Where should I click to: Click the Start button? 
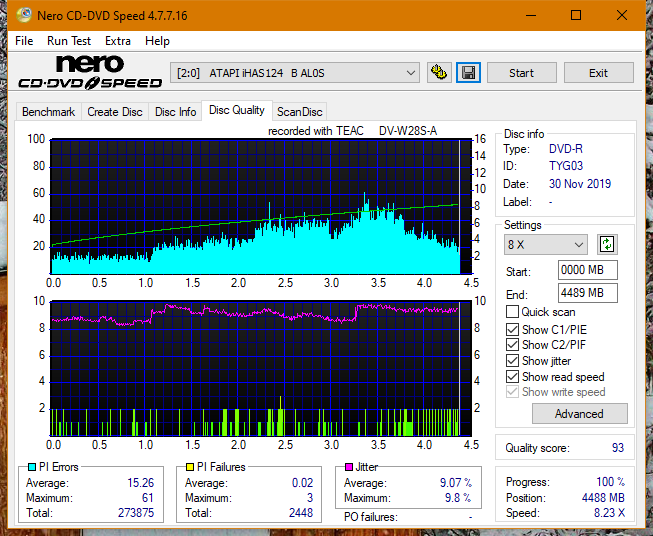pyautogui.click(x=521, y=73)
